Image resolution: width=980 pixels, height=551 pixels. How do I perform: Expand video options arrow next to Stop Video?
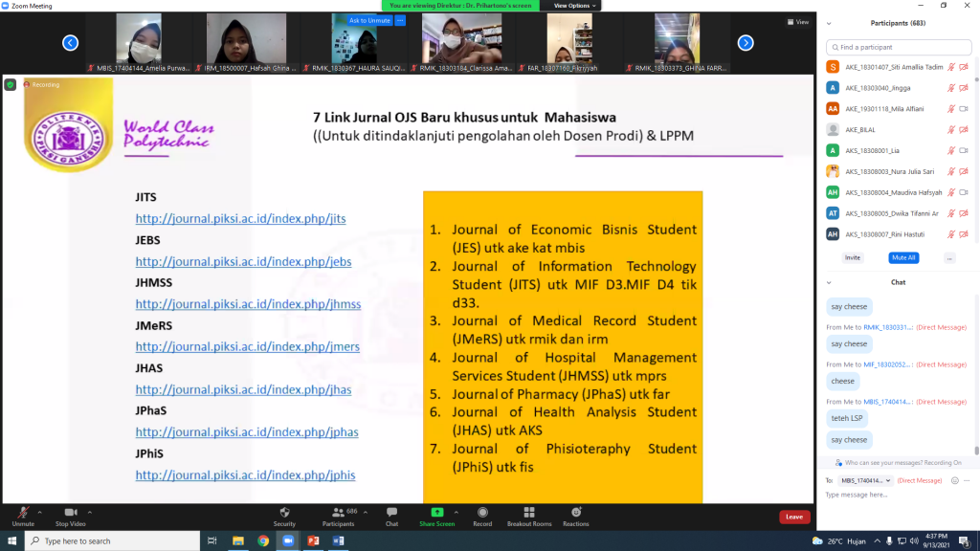(x=90, y=513)
